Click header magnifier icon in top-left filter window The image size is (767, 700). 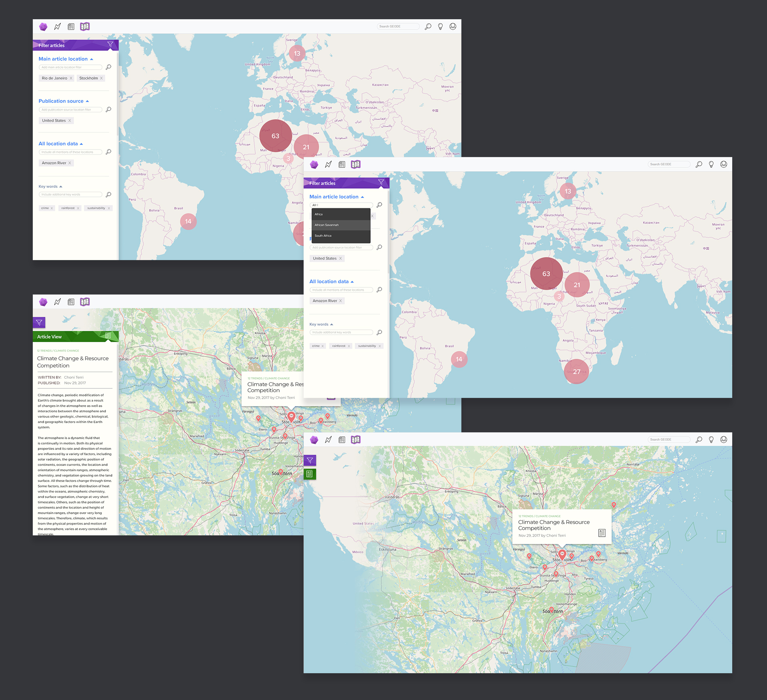point(428,26)
